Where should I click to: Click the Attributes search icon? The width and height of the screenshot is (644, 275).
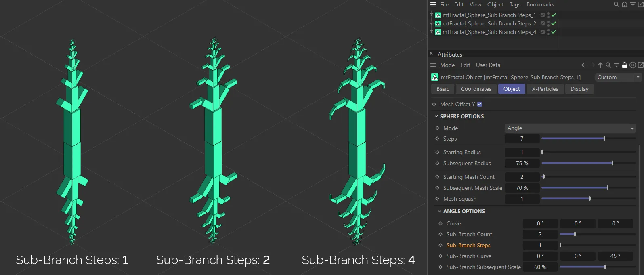click(608, 65)
